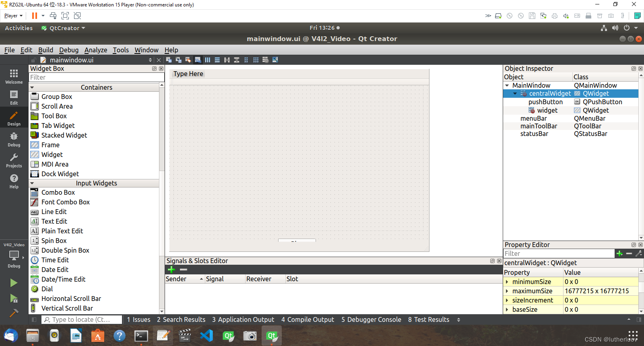This screenshot has height=346, width=644.
Task: Click Activities in the Ubuntu top bar
Action: click(x=19, y=28)
